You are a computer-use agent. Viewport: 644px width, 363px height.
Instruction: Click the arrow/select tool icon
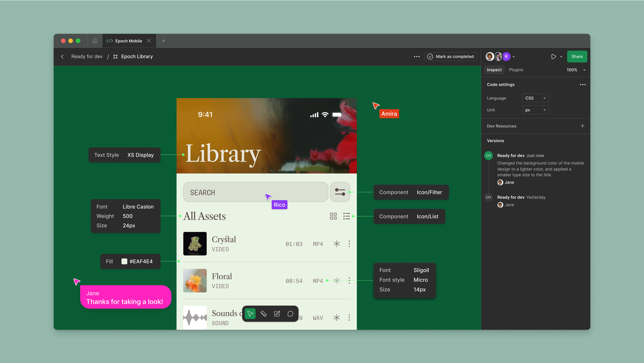(x=250, y=314)
